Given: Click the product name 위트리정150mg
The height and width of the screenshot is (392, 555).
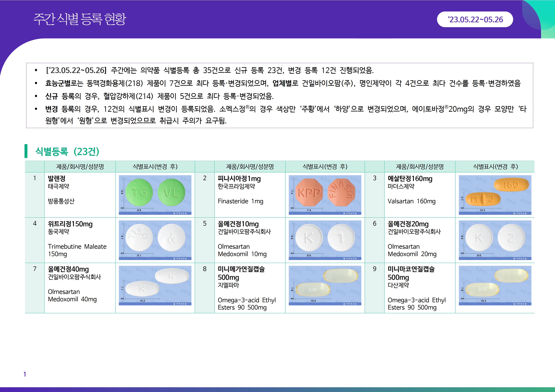Looking at the screenshot, I should point(70,224).
